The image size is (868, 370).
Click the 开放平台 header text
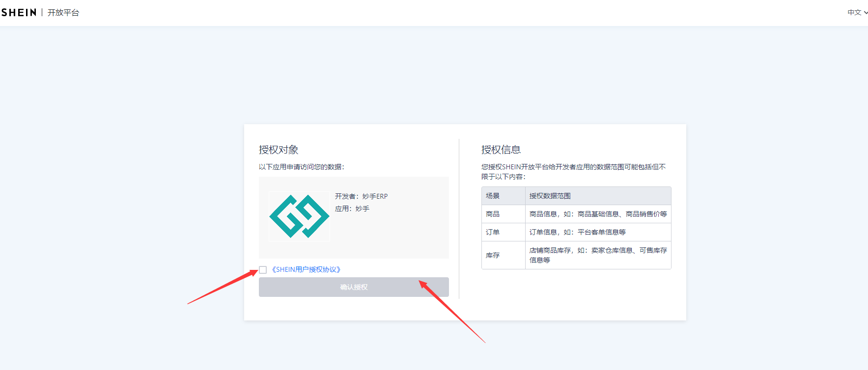point(63,12)
